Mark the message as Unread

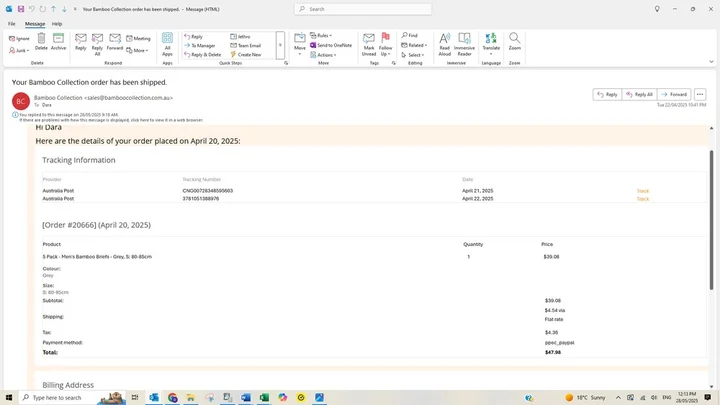click(369, 42)
